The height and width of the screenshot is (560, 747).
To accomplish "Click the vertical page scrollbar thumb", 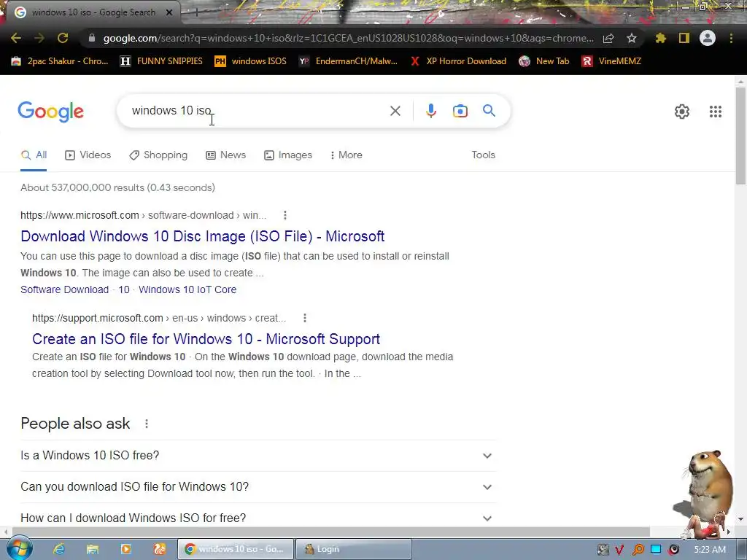I will [x=741, y=136].
